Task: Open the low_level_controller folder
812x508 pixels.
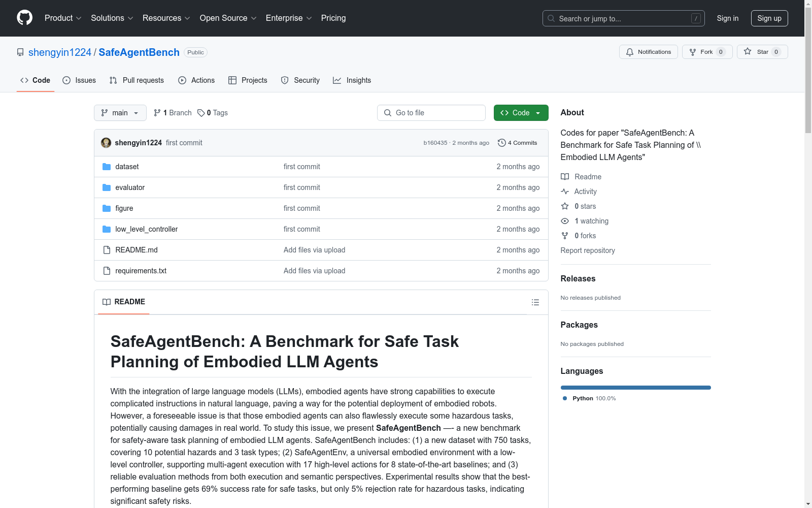Action: click(147, 229)
